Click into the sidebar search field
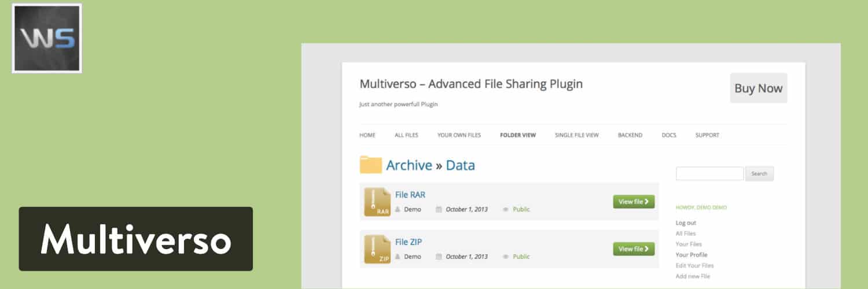The height and width of the screenshot is (289, 868). (x=709, y=173)
